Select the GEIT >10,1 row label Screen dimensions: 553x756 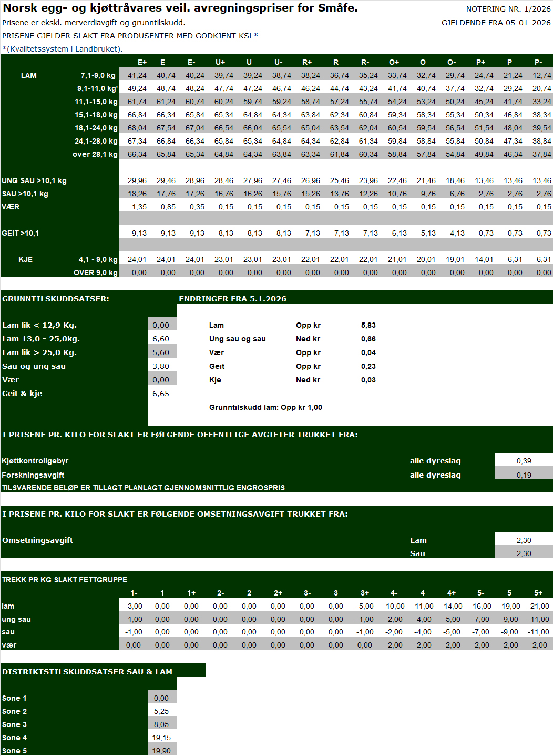click(21, 233)
